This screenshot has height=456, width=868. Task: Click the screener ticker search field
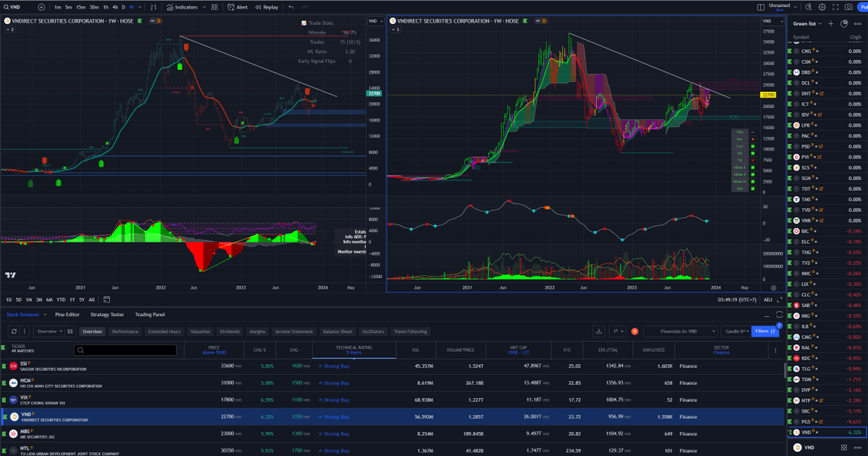tap(126, 350)
